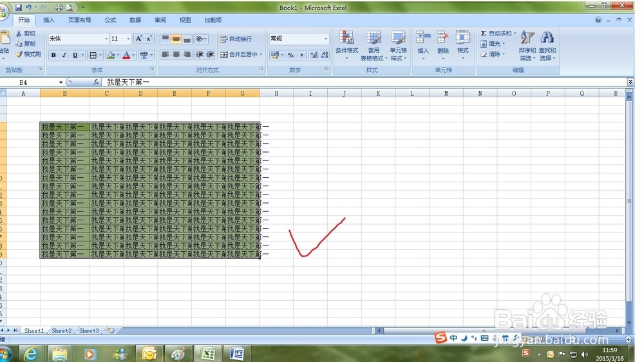The width and height of the screenshot is (644, 362).
Task: Click the text Orientation icon
Action: (x=201, y=39)
